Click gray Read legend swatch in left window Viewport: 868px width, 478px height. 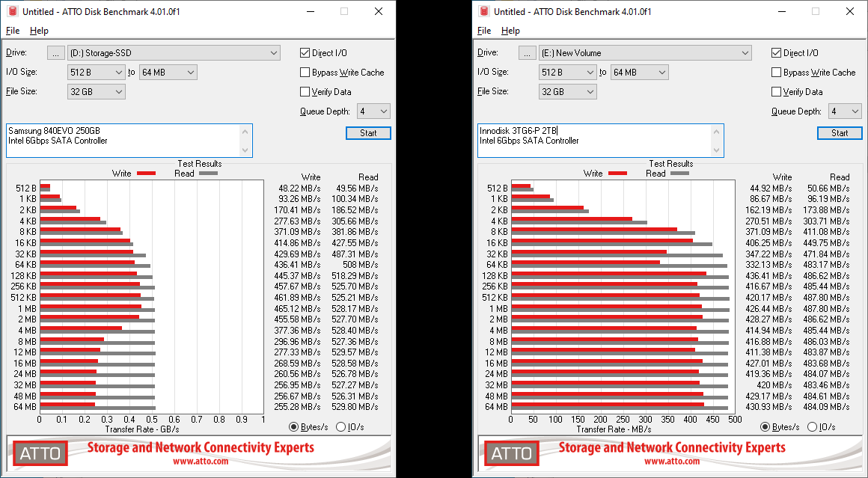pyautogui.click(x=209, y=174)
